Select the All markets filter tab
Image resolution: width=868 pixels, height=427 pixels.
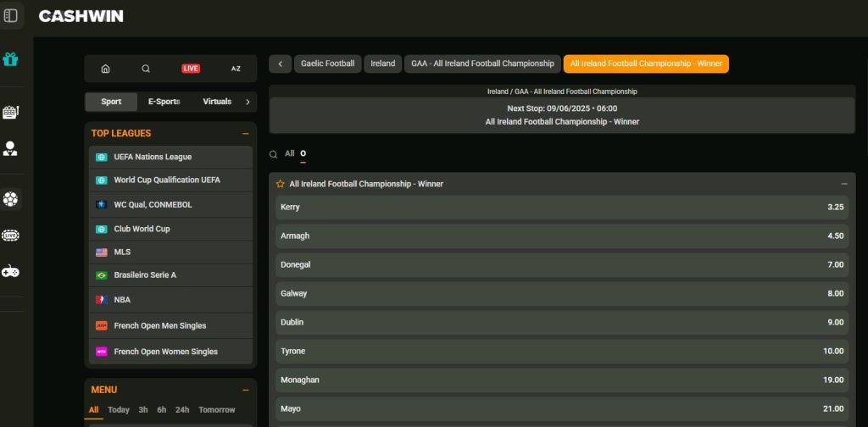coord(290,153)
